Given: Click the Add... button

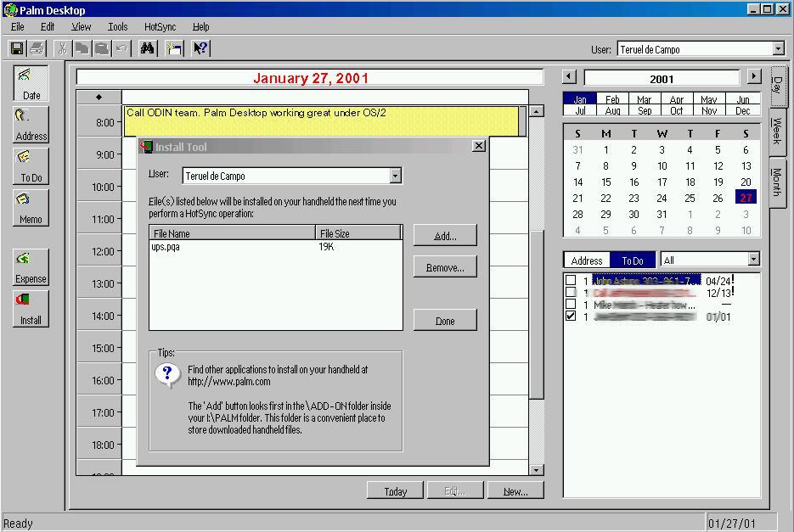Looking at the screenshot, I should (445, 235).
